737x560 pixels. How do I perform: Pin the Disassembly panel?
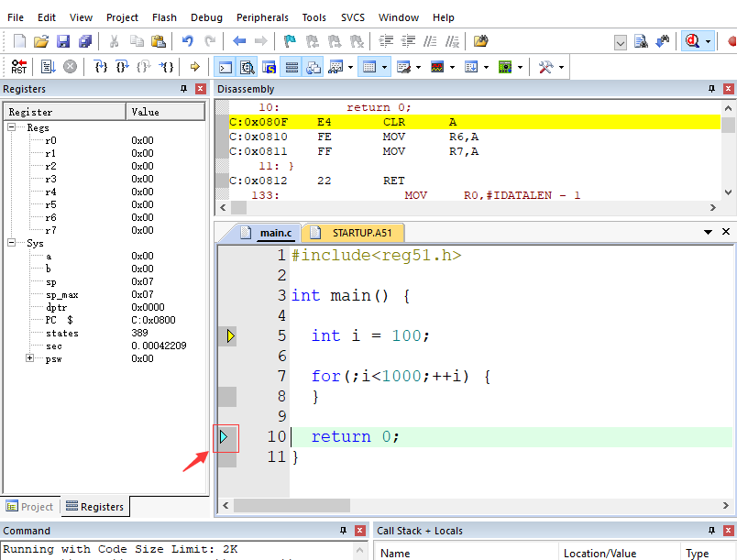click(x=711, y=89)
